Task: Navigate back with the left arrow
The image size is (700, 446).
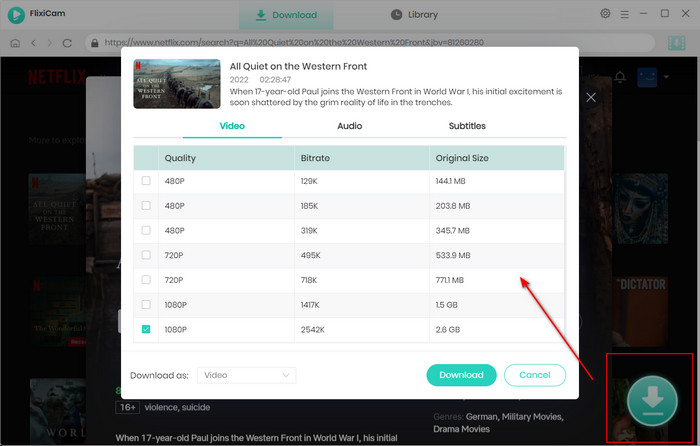Action: (33, 43)
